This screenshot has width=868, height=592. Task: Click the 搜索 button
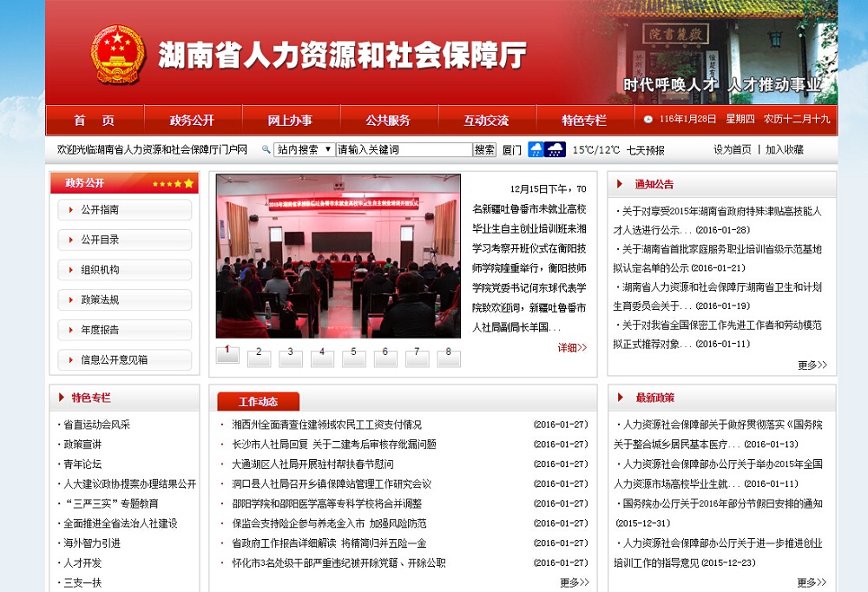[x=484, y=149]
